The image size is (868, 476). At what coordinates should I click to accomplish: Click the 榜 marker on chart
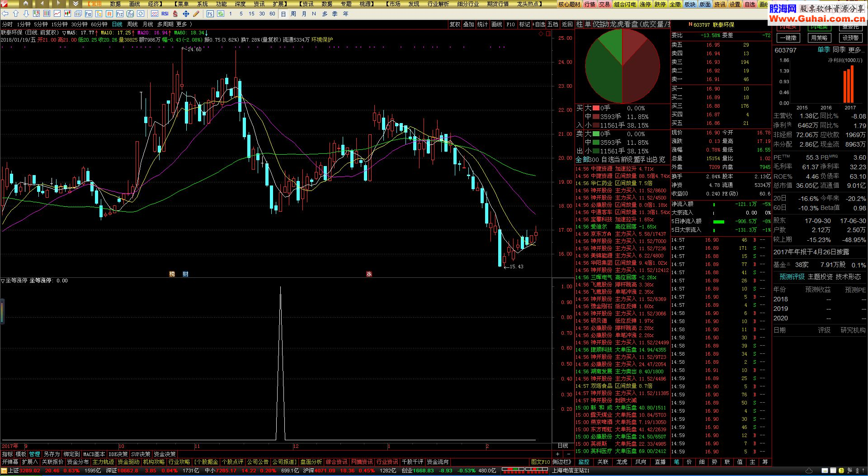[172, 274]
